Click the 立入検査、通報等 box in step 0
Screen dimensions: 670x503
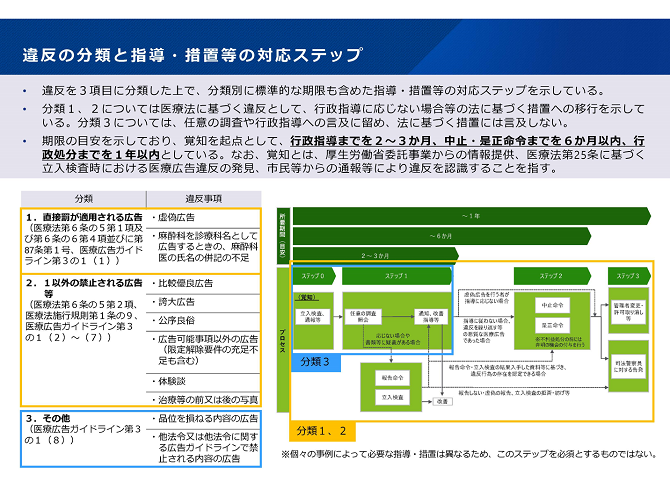pyautogui.click(x=313, y=317)
